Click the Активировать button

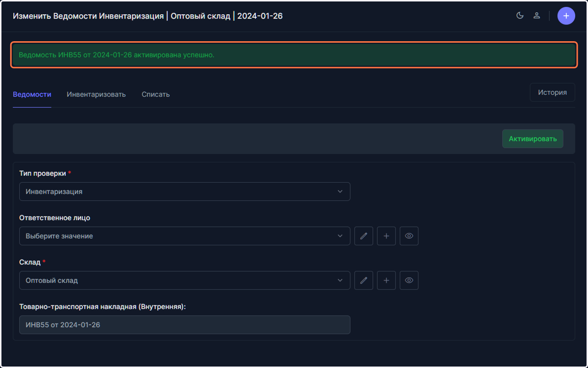coord(533,139)
